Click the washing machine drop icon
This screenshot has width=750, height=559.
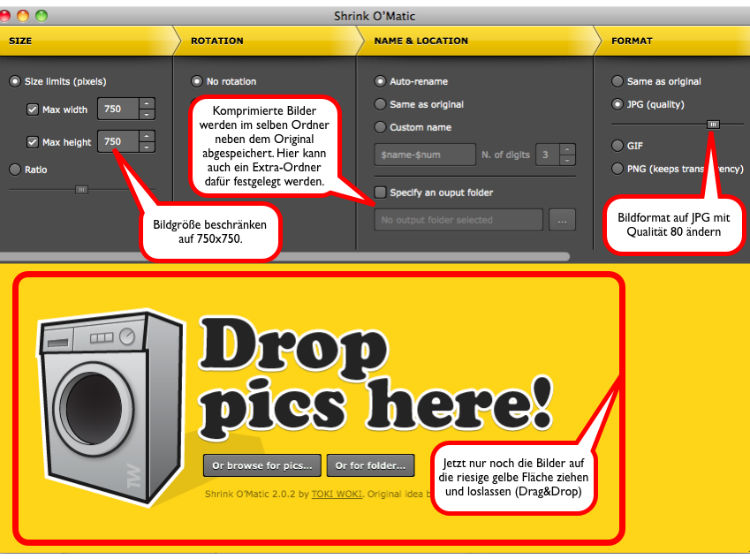pos(110,408)
